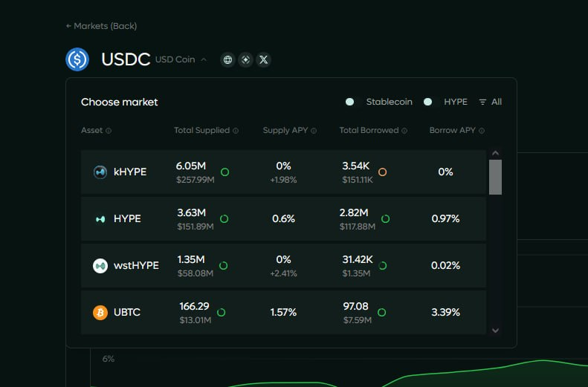Click UBTC borrow APY 3.39%
The height and width of the screenshot is (387, 588).
pyautogui.click(x=445, y=313)
